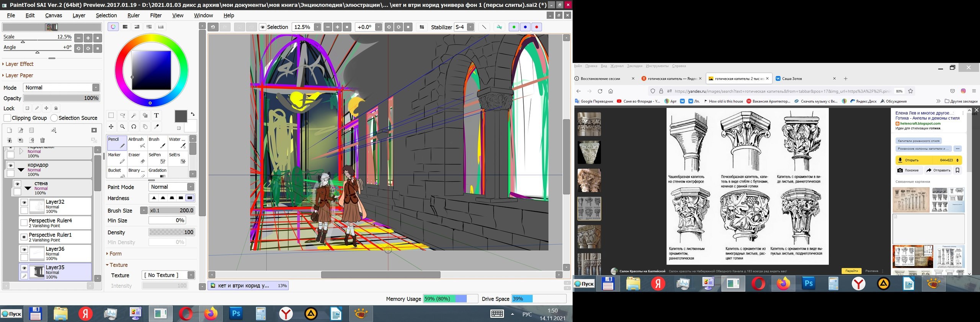Select the Selection Source radio option
This screenshot has height=322, width=980.
tap(54, 118)
